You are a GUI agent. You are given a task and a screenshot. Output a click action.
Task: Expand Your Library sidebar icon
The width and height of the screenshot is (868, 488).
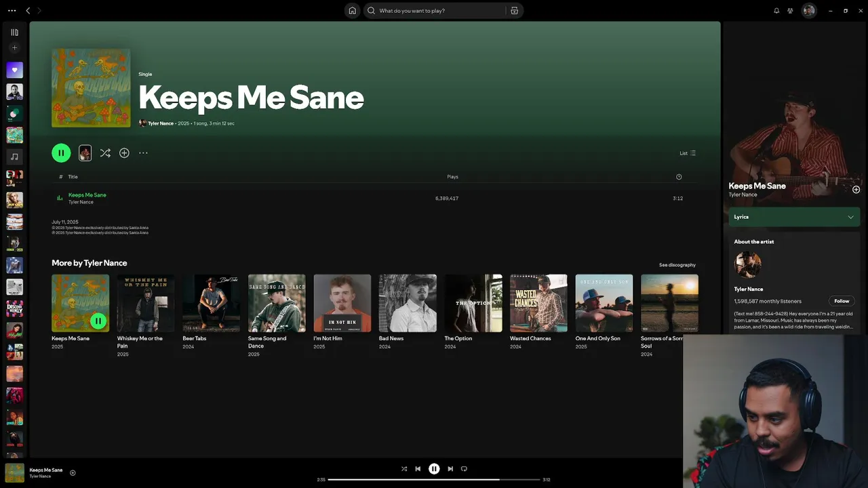(x=14, y=32)
